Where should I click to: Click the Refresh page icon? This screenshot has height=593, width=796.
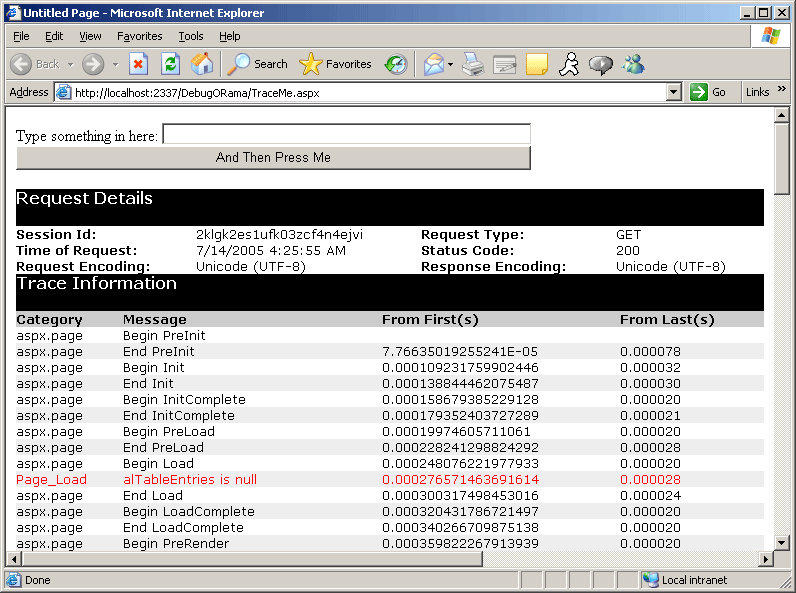tap(170, 64)
